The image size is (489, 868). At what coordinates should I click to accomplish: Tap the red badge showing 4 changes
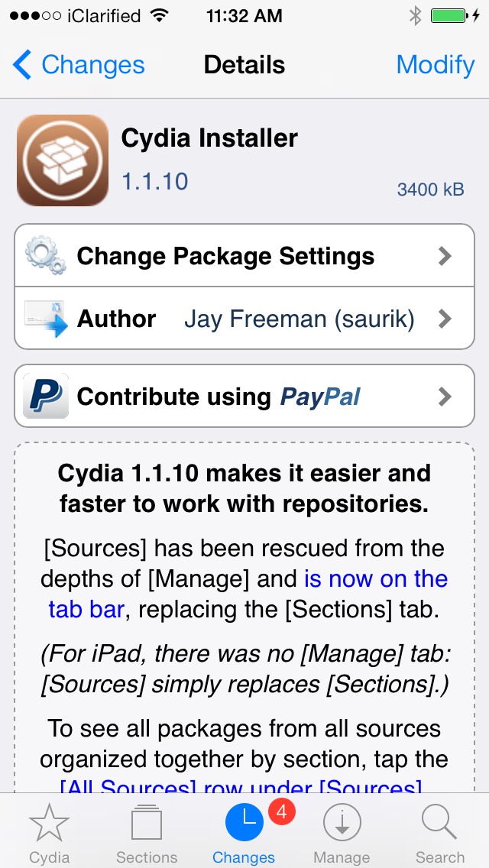pyautogui.click(x=281, y=812)
